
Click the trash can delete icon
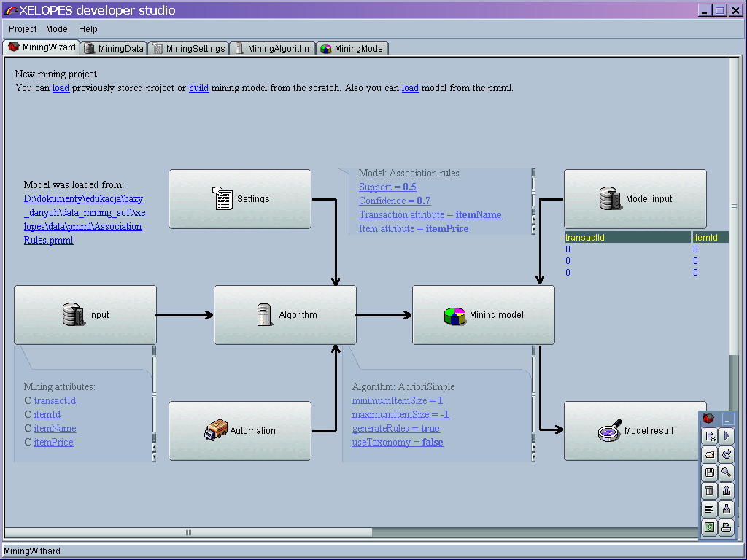[710, 491]
